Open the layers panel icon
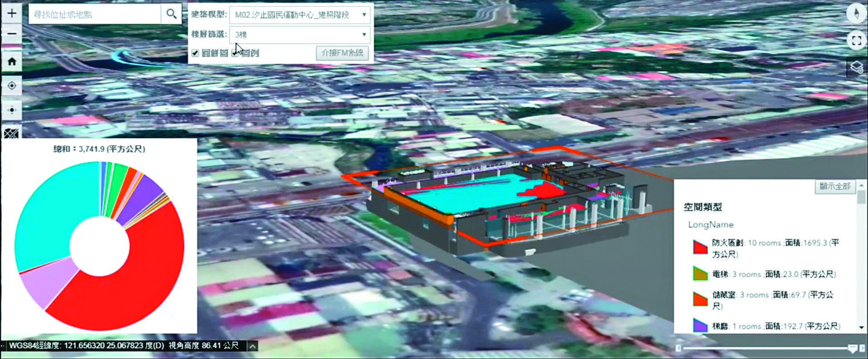Viewport: 868px width, 359px height. [x=856, y=67]
